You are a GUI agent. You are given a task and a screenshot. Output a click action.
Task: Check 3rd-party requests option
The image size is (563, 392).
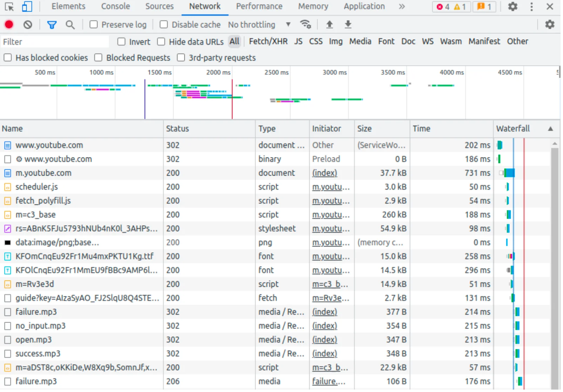181,58
